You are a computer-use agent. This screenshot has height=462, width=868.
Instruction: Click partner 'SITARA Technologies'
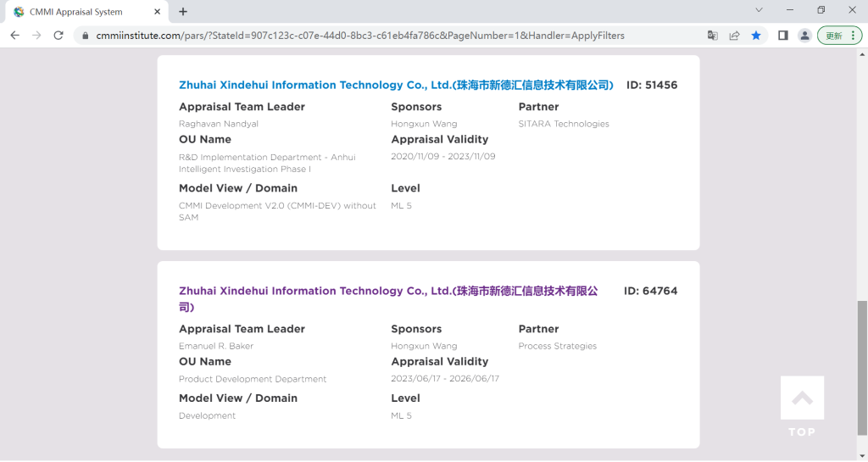pyautogui.click(x=564, y=124)
